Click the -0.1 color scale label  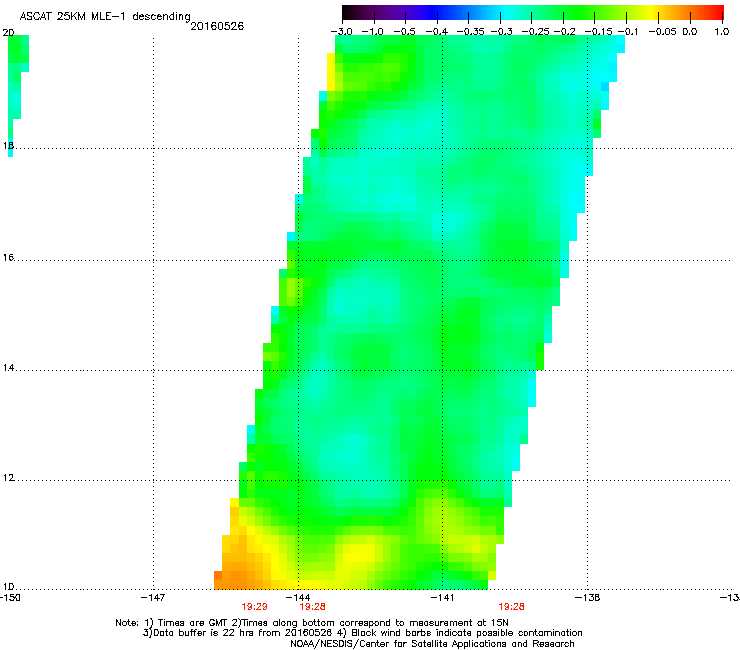point(628,32)
